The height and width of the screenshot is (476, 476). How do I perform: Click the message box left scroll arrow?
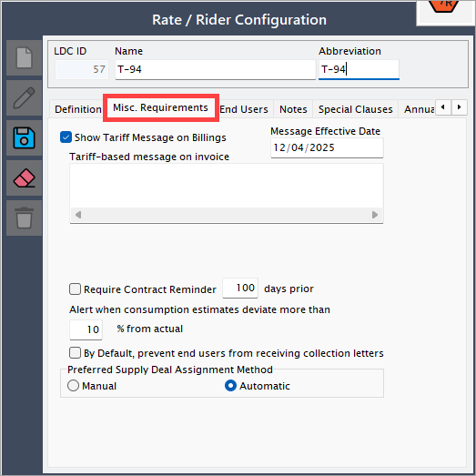click(78, 215)
